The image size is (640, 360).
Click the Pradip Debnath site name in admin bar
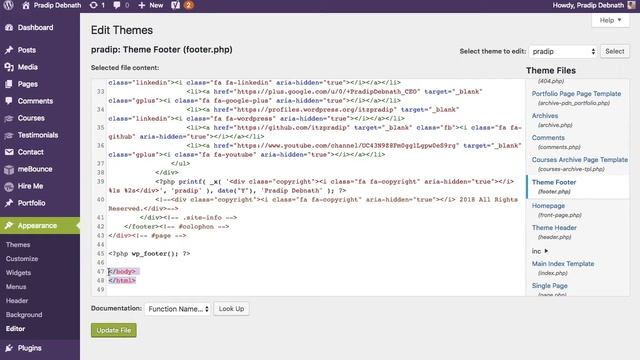point(57,5)
